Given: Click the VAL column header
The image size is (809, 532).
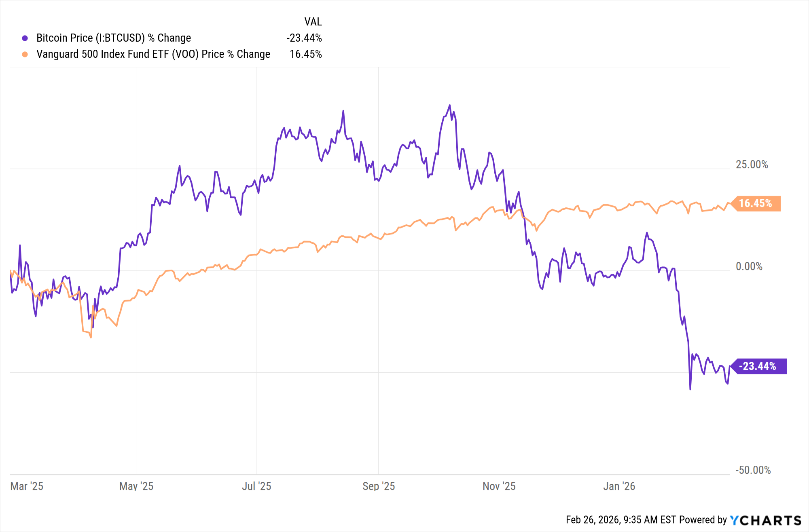Looking at the screenshot, I should coord(313,22).
